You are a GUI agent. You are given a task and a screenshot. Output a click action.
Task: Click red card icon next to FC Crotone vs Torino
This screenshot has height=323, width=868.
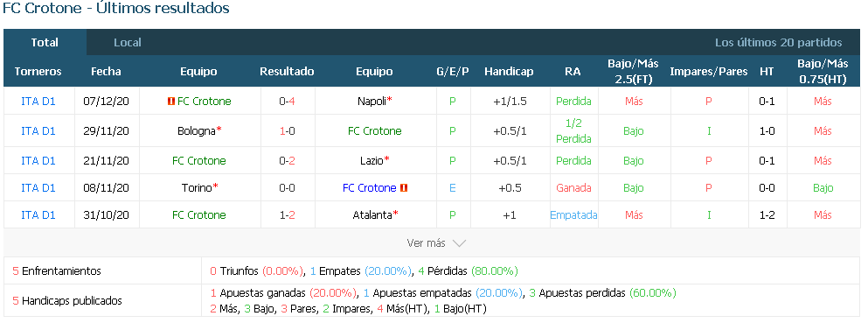point(404,188)
